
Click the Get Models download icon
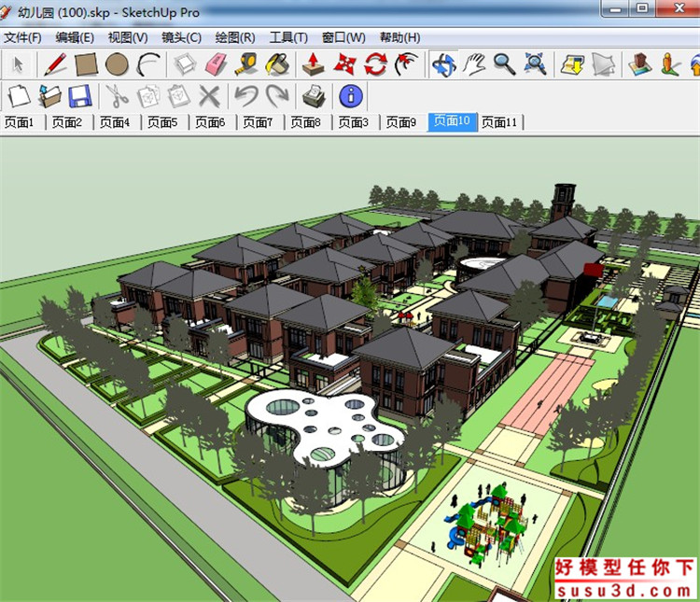coord(572,64)
